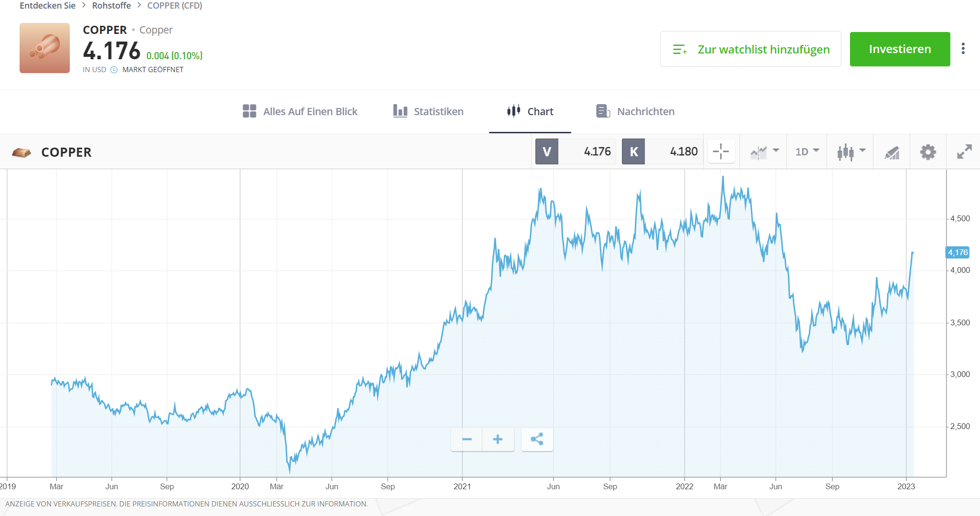The height and width of the screenshot is (516, 980).
Task: Open the candlestick chart type dropdown
Action: (851, 152)
